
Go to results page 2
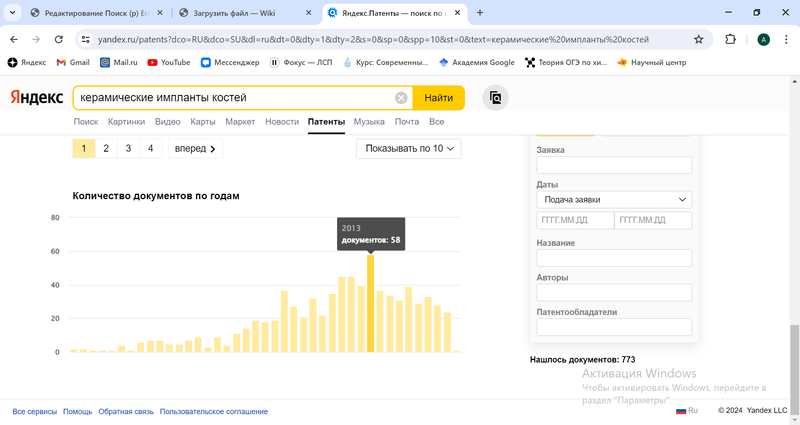[x=106, y=148]
